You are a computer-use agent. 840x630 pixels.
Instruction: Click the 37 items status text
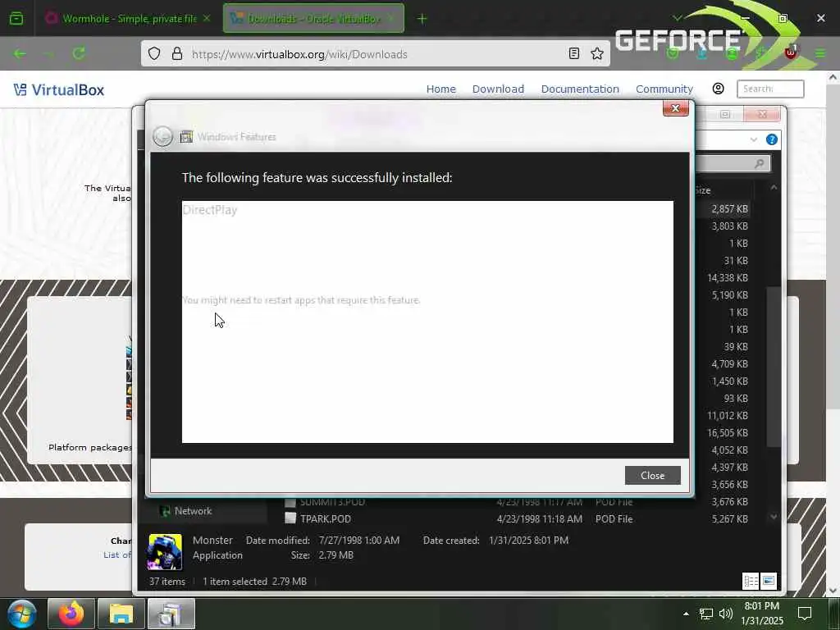pyautogui.click(x=167, y=582)
